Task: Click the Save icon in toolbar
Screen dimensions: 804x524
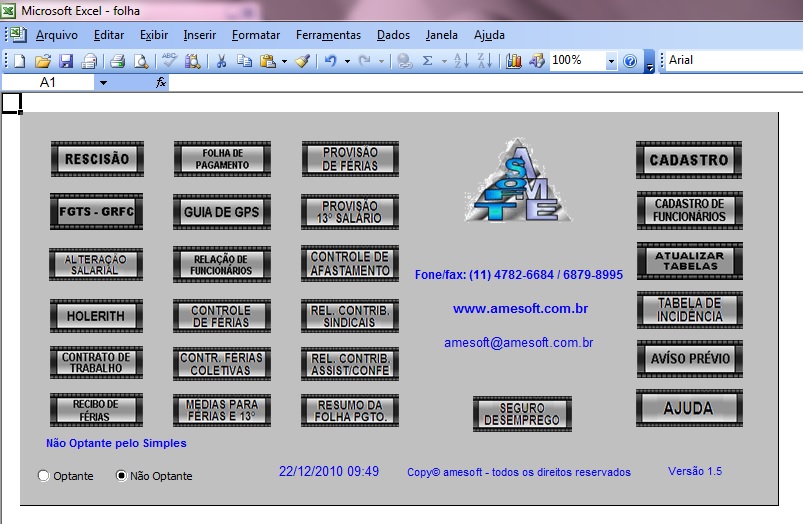Action: tap(66, 61)
